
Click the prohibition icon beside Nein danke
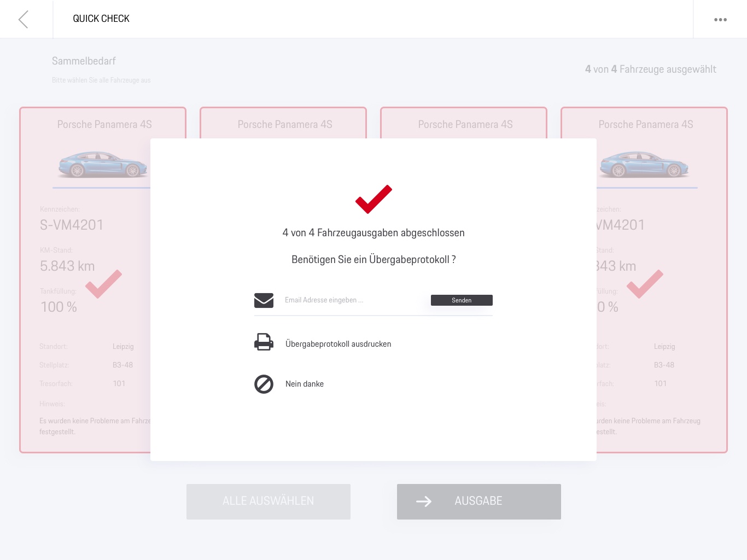[x=264, y=384]
